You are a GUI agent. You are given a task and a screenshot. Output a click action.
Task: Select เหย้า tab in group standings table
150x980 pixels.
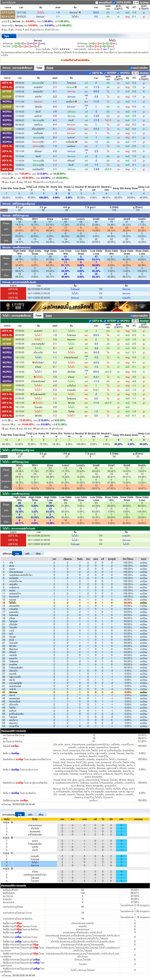click(30, 814)
